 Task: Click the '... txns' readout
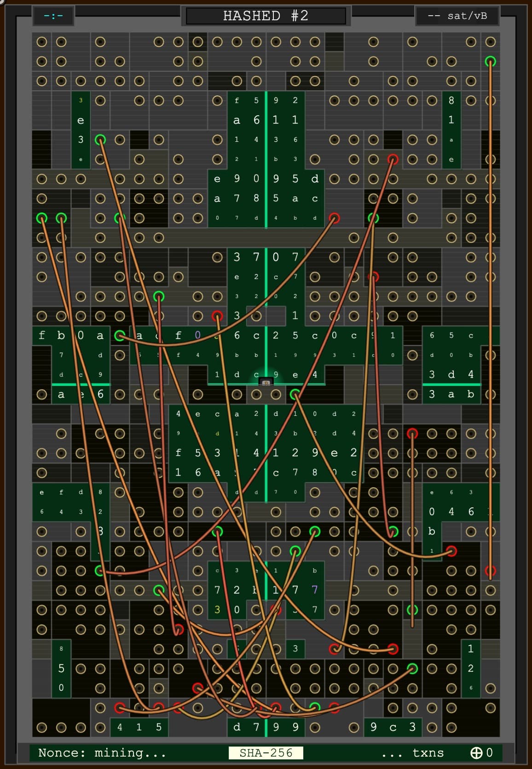[412, 752]
